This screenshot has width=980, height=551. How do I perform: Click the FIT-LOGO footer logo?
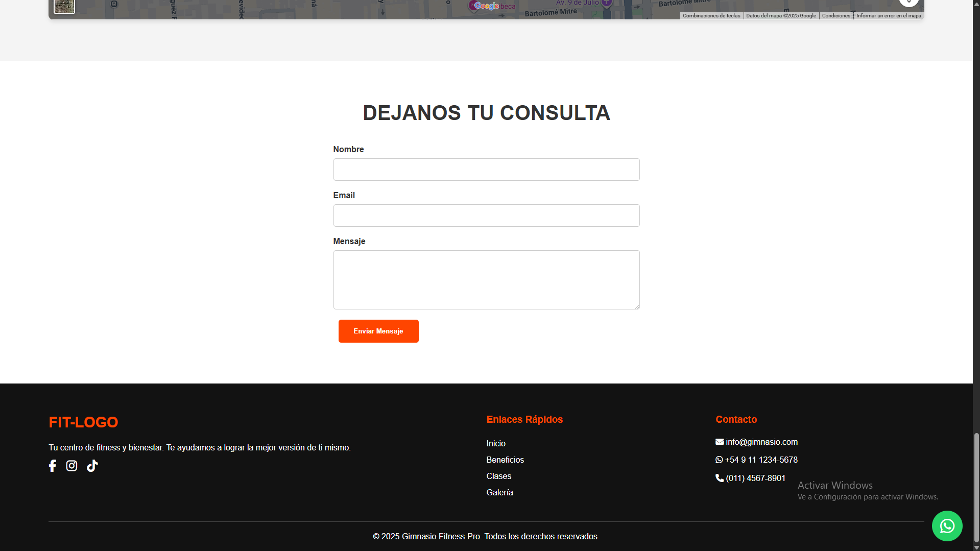coord(83,422)
